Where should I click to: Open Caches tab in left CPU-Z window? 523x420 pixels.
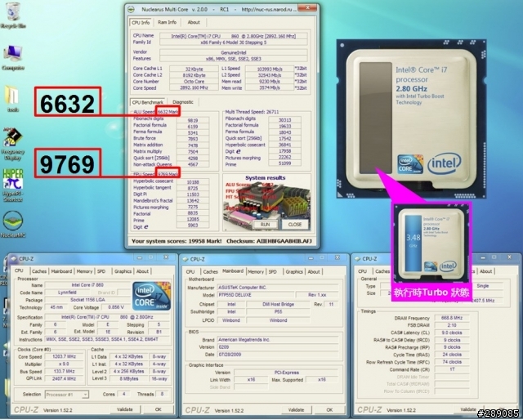pyautogui.click(x=39, y=271)
